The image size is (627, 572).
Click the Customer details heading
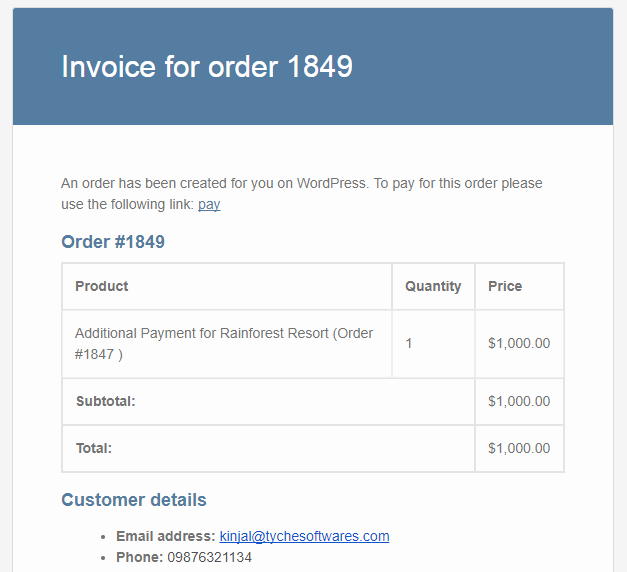tap(134, 500)
